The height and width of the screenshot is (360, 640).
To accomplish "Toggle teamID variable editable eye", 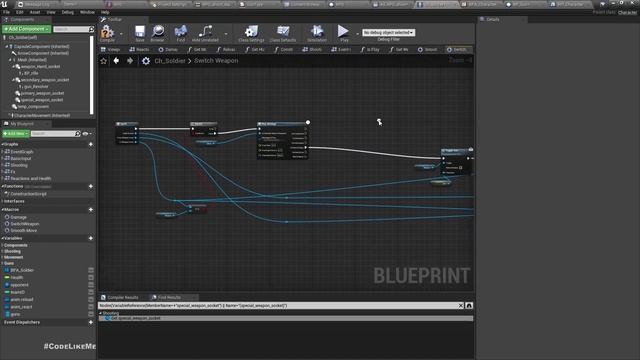I will [x=91, y=292].
